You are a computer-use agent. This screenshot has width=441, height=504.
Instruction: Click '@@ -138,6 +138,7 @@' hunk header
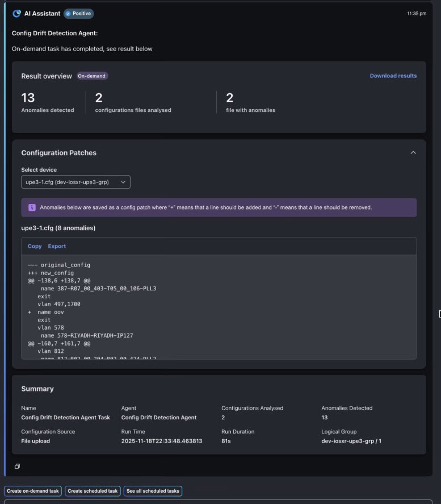[x=59, y=281]
